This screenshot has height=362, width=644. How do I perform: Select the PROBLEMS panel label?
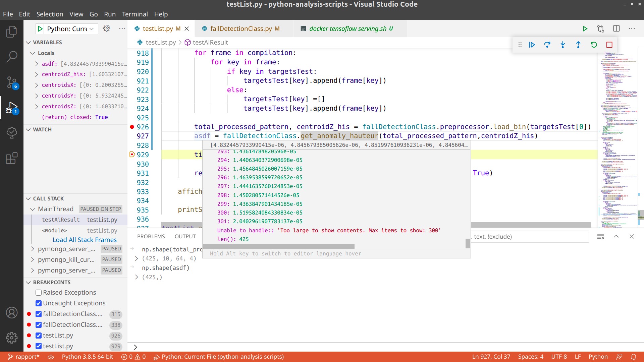tap(151, 236)
